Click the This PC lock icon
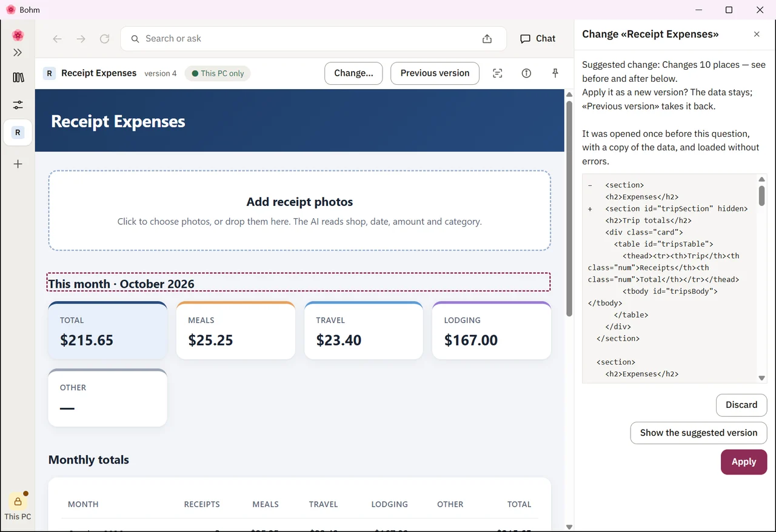Viewport: 776px width, 532px height. tap(18, 502)
